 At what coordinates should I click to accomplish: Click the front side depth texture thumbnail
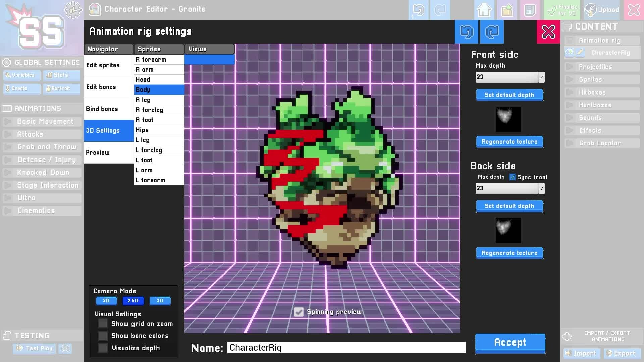tap(508, 119)
